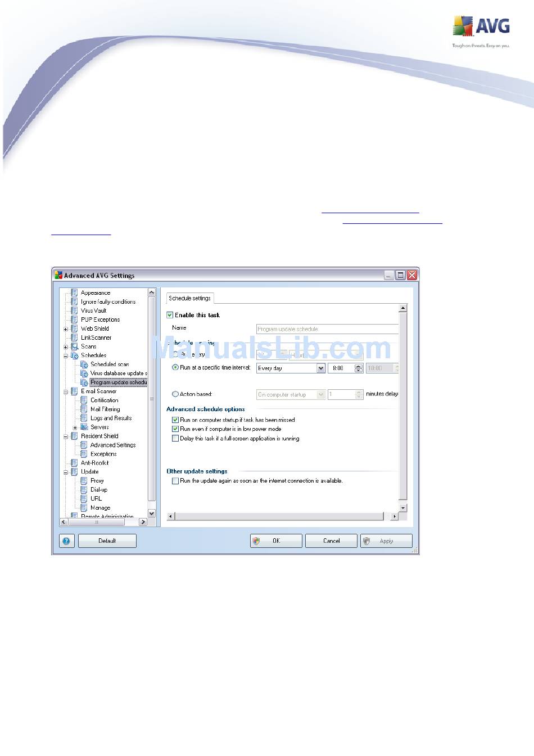Click the settings pane horizontal scroll-left arrow
The height and width of the screenshot is (756, 534).
point(170,516)
